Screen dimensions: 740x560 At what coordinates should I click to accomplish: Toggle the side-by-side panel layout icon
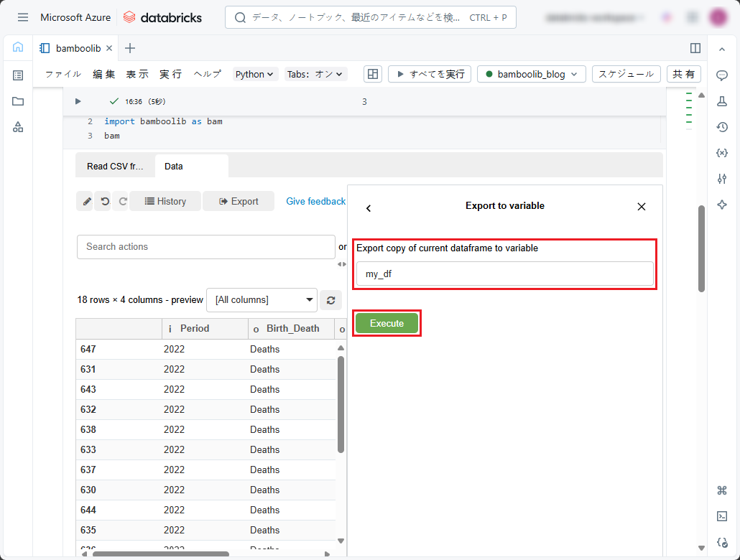(695, 48)
